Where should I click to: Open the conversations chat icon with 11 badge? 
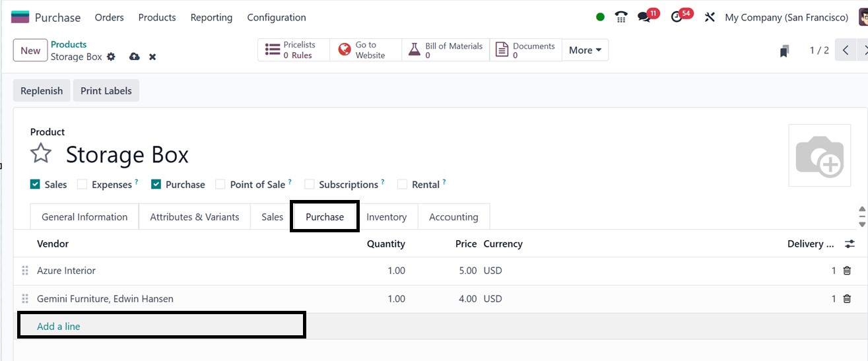click(644, 17)
